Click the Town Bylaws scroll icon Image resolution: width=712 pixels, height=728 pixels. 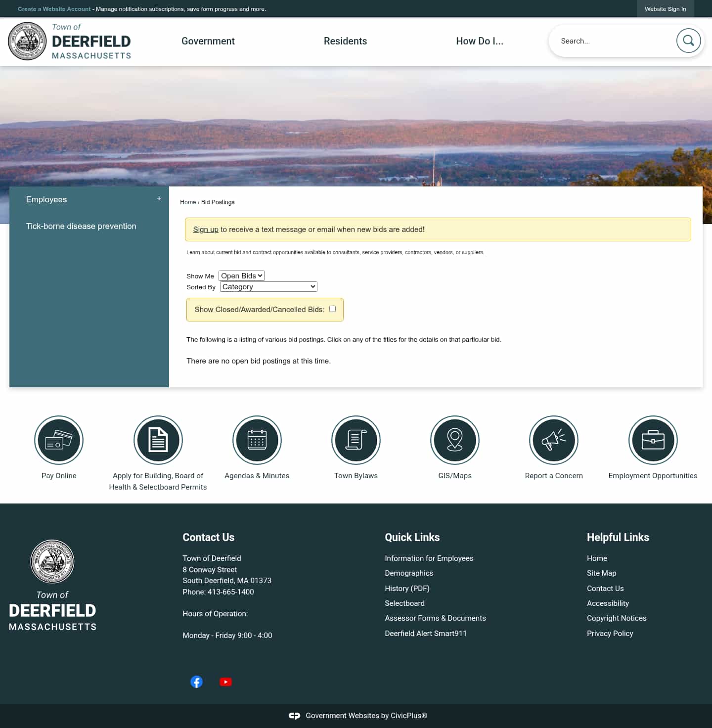[356, 440]
